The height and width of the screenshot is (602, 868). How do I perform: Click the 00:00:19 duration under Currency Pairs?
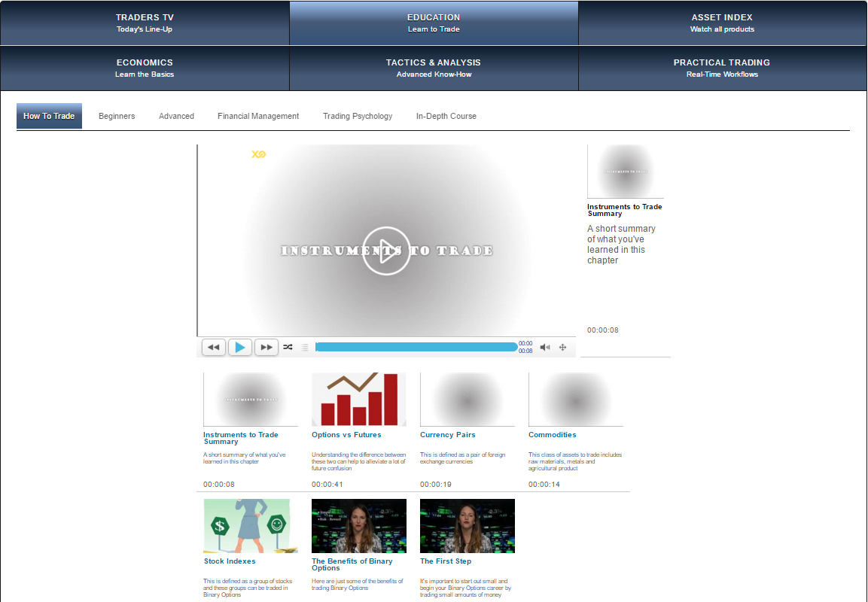pyautogui.click(x=436, y=484)
